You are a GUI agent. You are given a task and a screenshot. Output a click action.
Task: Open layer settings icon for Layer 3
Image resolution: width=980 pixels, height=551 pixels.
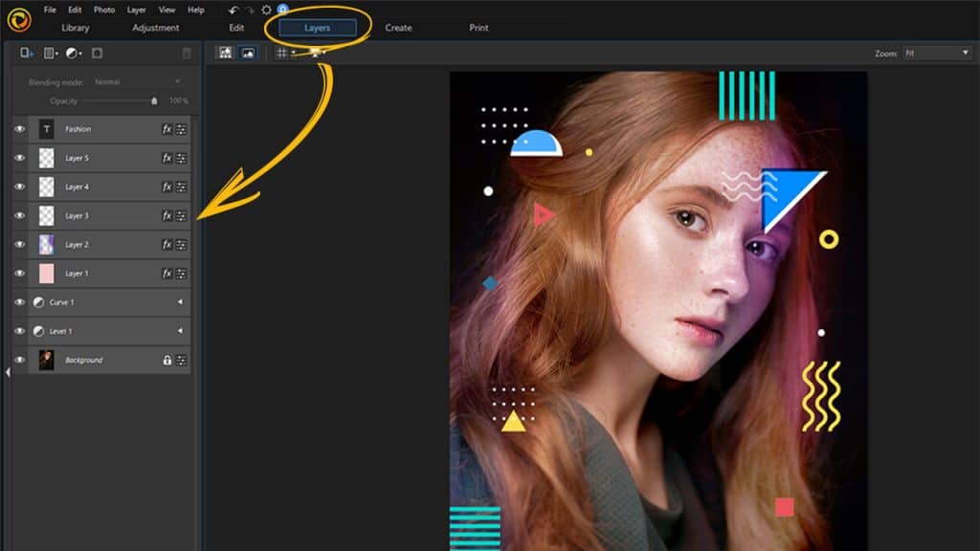point(181,215)
